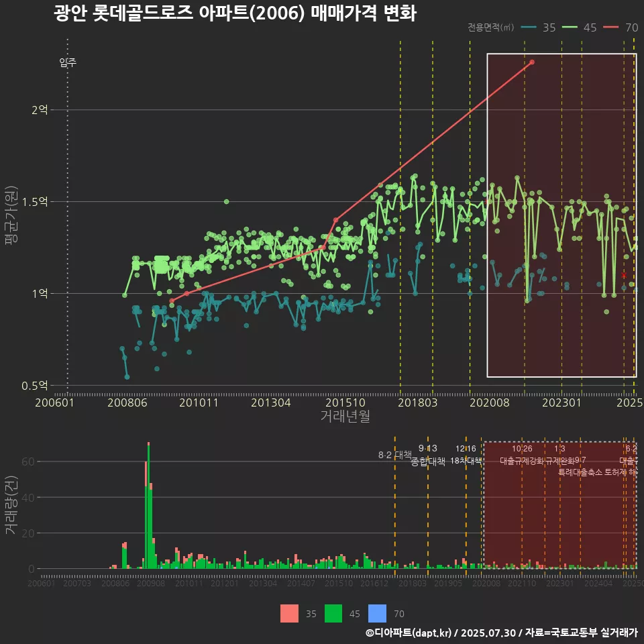Click the chart title 광안 롯데골드로즈 아파트(2006) 매매가격 변화

point(235,13)
